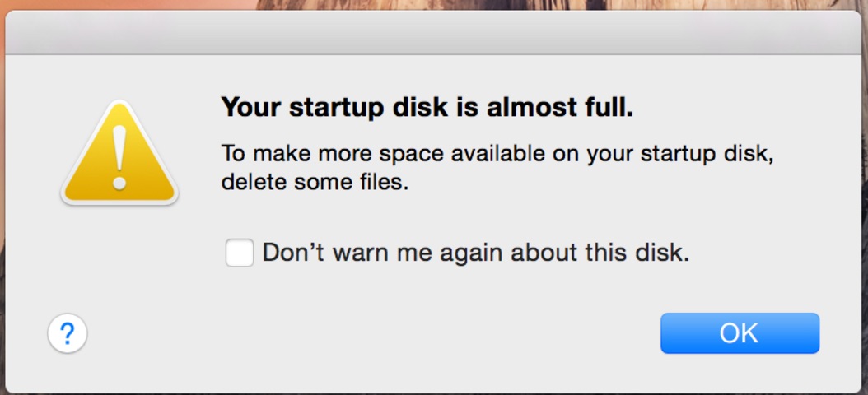Screen dimensions: 868x395
Task: Click the "Your startup disk is almost full." heading
Action: [427, 107]
